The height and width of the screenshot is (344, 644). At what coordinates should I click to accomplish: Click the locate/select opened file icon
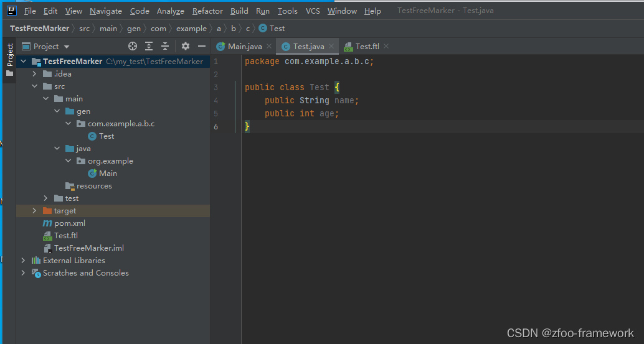tap(133, 46)
